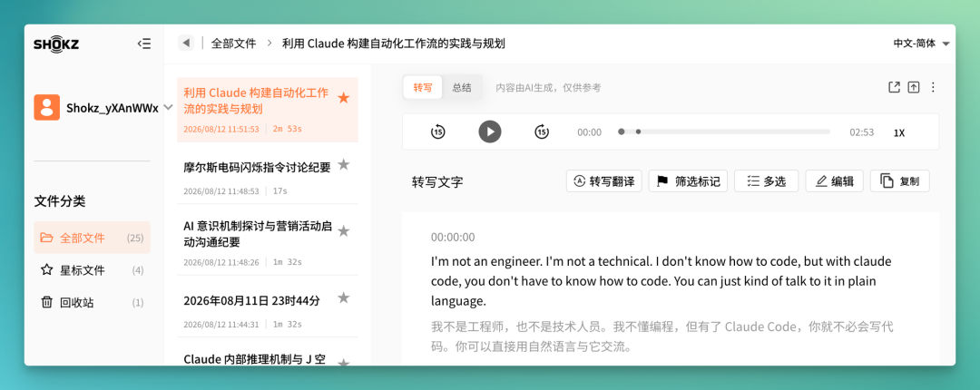Select the 全部文件 category

click(92, 238)
